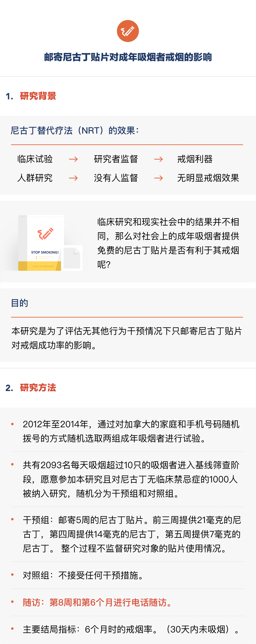
Task: Click the arrow after 临床试验
Action: tap(73, 159)
